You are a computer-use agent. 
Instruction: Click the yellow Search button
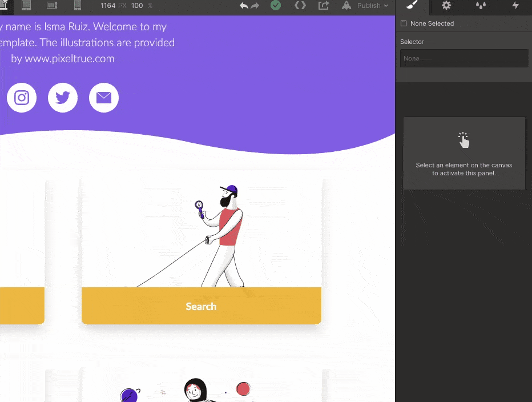(201, 306)
